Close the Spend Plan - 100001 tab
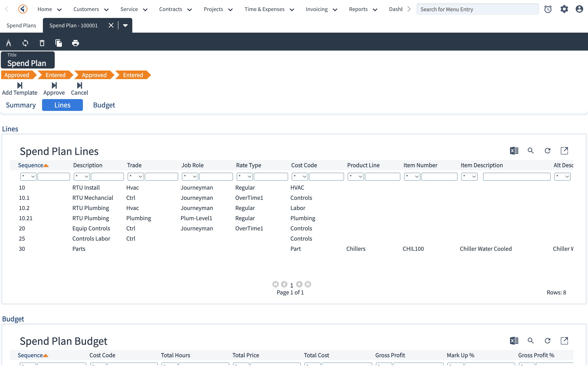 (111, 25)
